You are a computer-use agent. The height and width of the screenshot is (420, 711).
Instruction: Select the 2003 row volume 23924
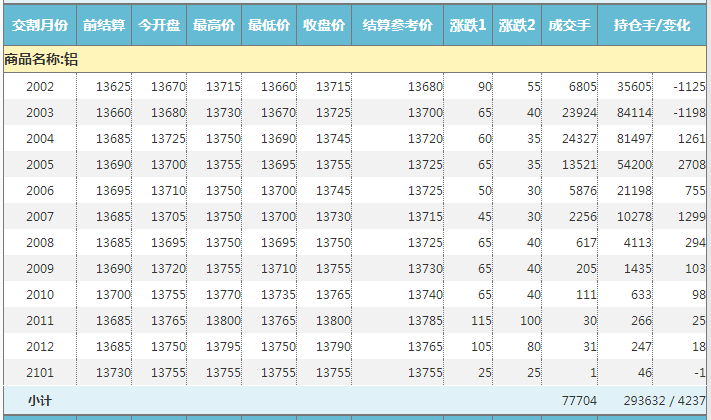(x=578, y=113)
